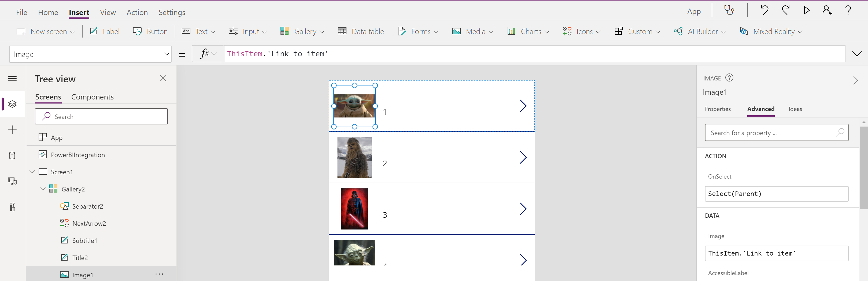This screenshot has height=281, width=868.
Task: Open Help with the question mark icon
Action: point(848,10)
